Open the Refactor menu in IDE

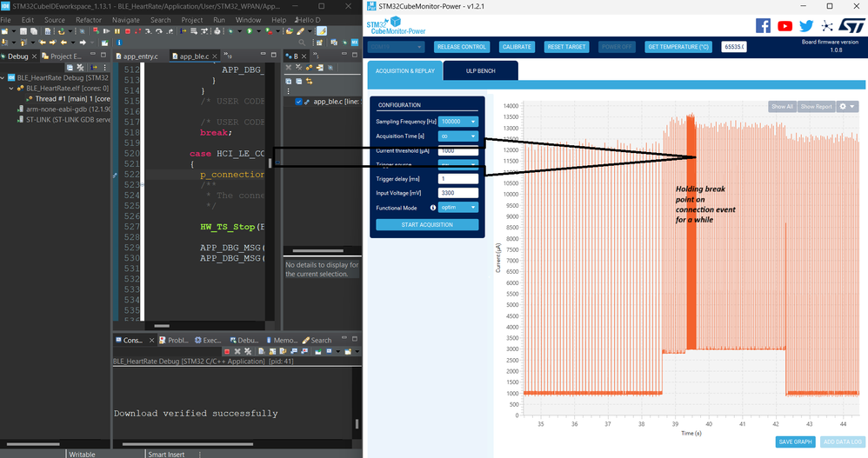[89, 20]
